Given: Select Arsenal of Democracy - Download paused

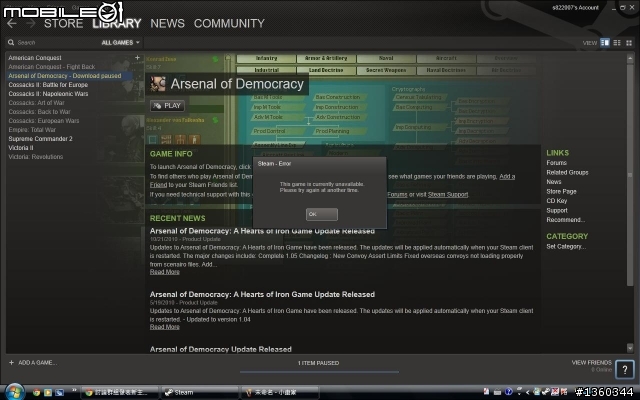Looking at the screenshot, I should pyautogui.click(x=65, y=76).
